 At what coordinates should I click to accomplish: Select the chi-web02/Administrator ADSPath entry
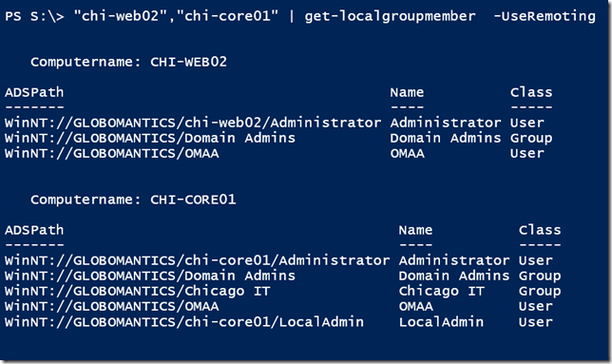pos(193,123)
